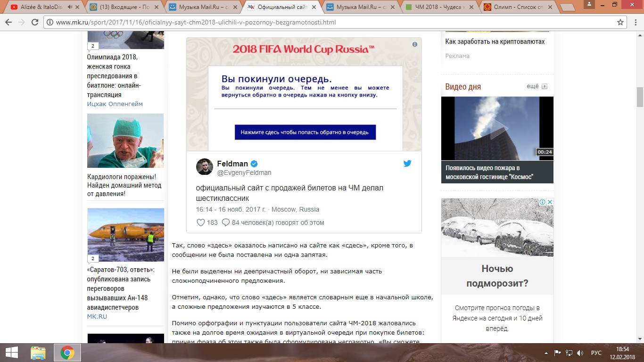Open 'Появилось видео пожара' video caption
The width and height of the screenshot is (644, 362).
click(x=489, y=172)
